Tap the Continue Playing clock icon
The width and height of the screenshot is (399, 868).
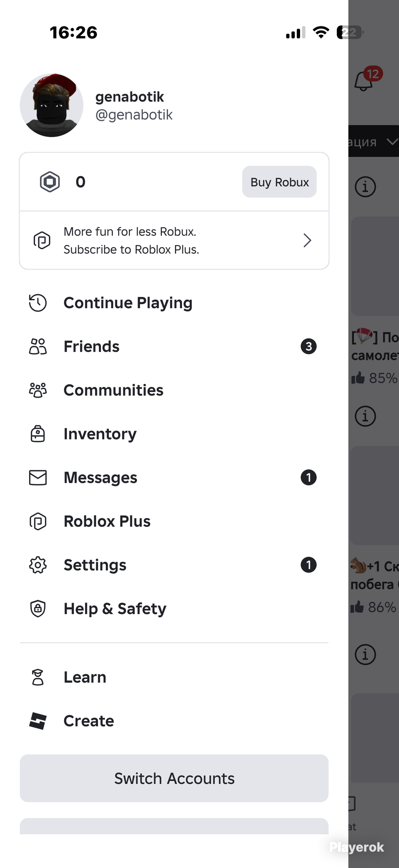coord(38,303)
